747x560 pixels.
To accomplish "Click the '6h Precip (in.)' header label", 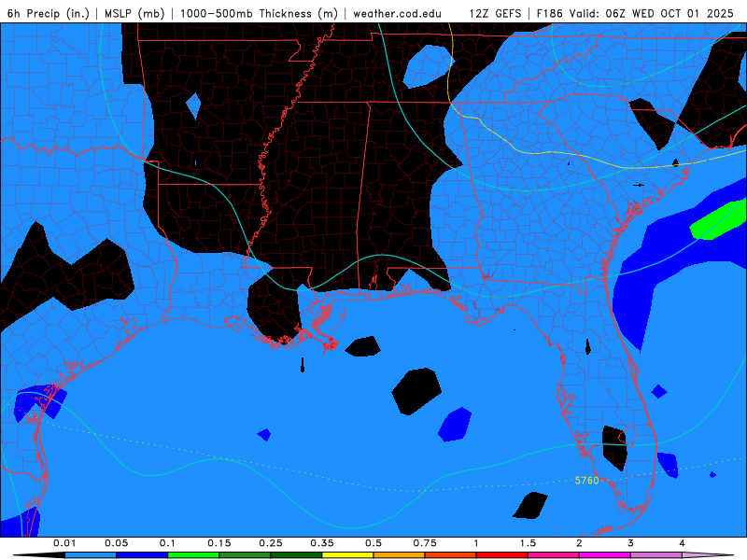I will coord(49,13).
